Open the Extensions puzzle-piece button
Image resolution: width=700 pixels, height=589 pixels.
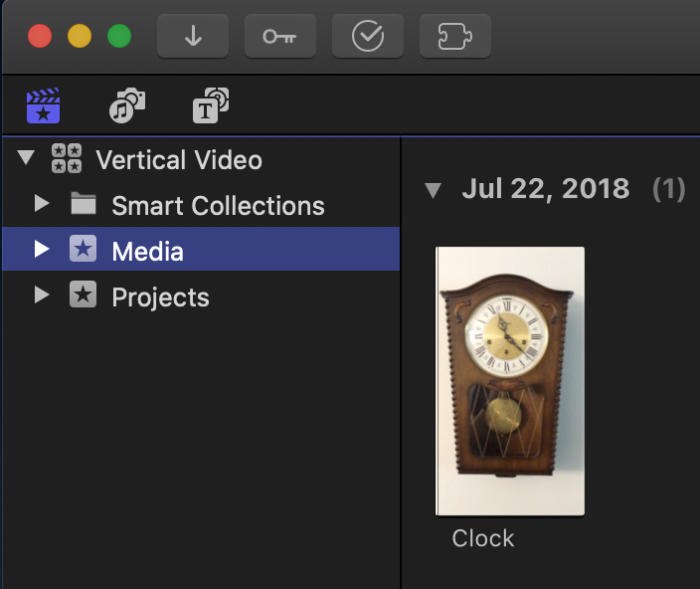click(455, 37)
